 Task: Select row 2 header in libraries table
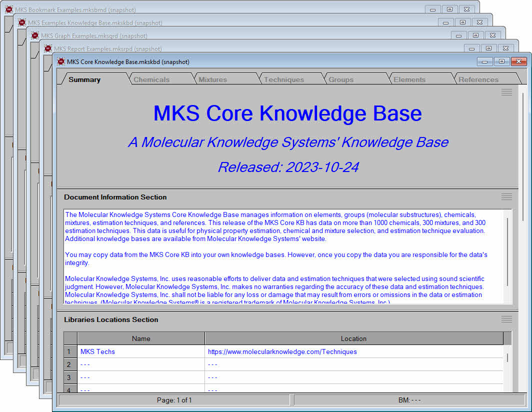coord(69,364)
